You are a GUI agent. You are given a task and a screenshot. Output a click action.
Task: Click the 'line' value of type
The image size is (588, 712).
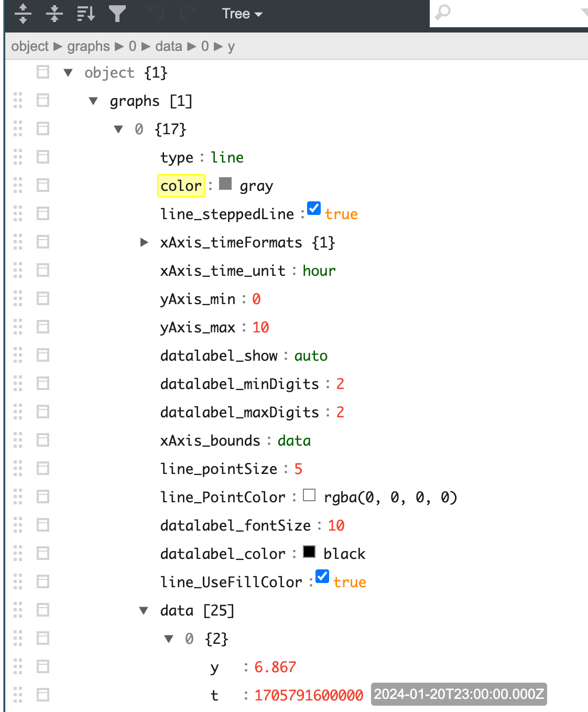(x=227, y=157)
